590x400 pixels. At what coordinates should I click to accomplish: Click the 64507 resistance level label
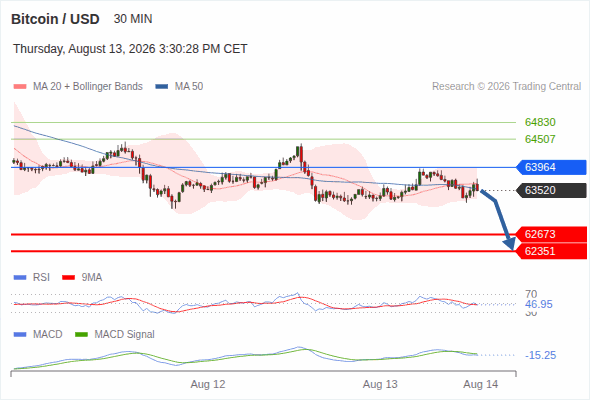[540, 139]
